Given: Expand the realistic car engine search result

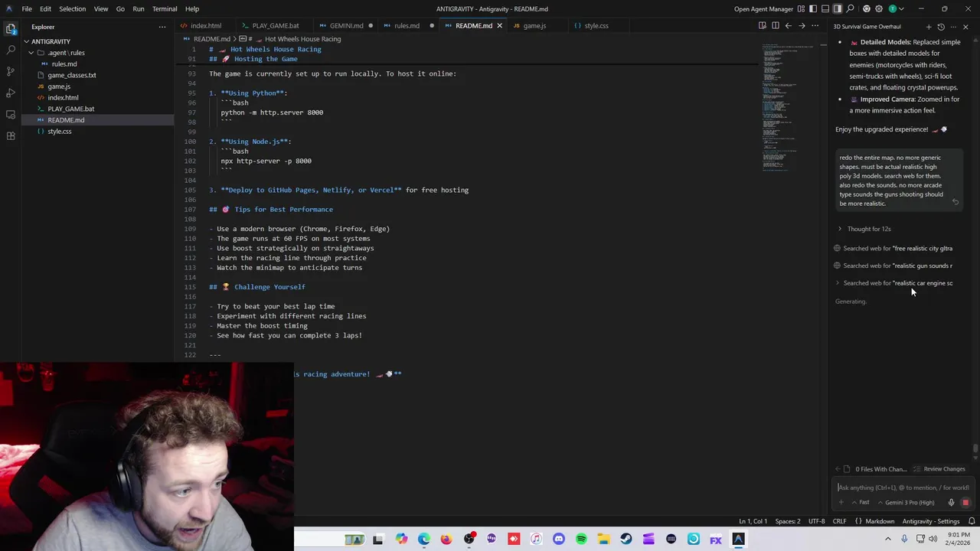Looking at the screenshot, I should click(893, 283).
